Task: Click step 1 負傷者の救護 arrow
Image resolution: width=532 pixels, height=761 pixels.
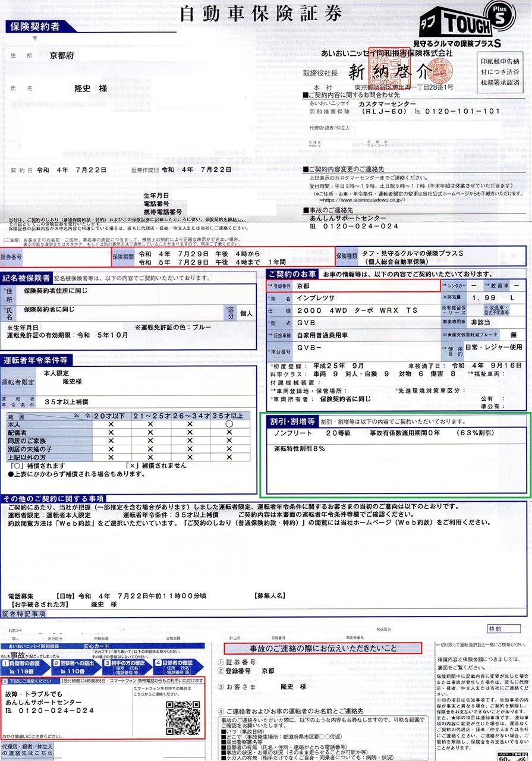Action: pos(27,666)
